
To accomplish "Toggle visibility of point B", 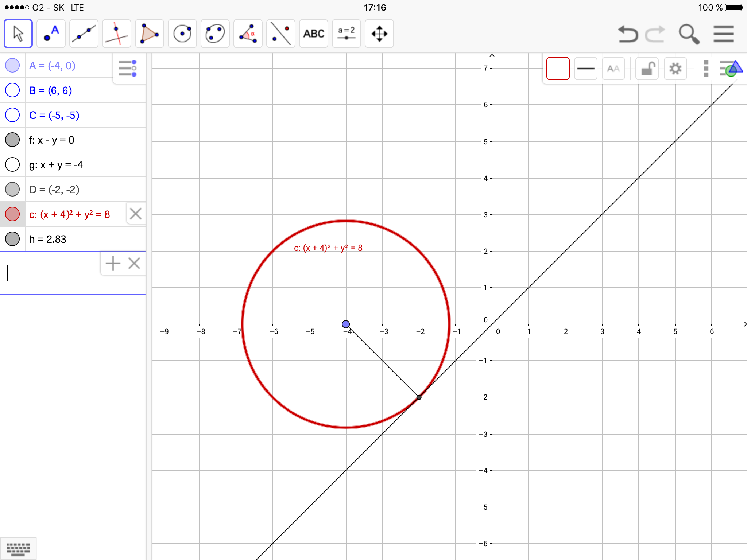I will (x=12, y=90).
